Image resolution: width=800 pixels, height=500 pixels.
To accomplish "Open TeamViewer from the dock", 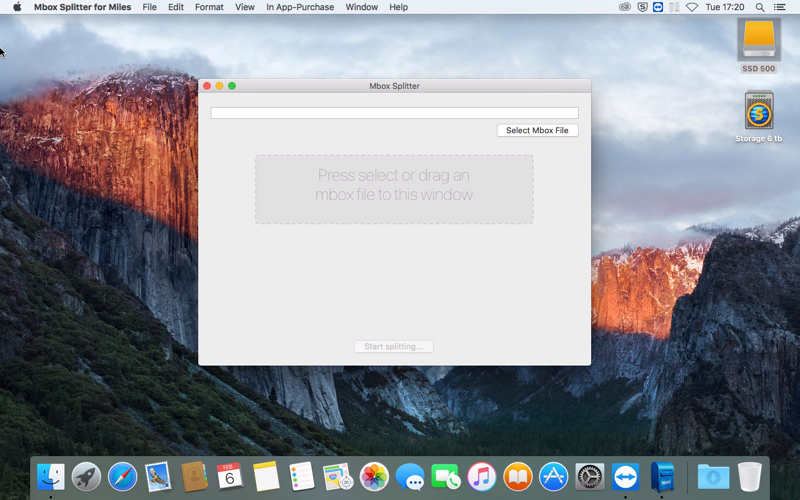I will [x=626, y=477].
